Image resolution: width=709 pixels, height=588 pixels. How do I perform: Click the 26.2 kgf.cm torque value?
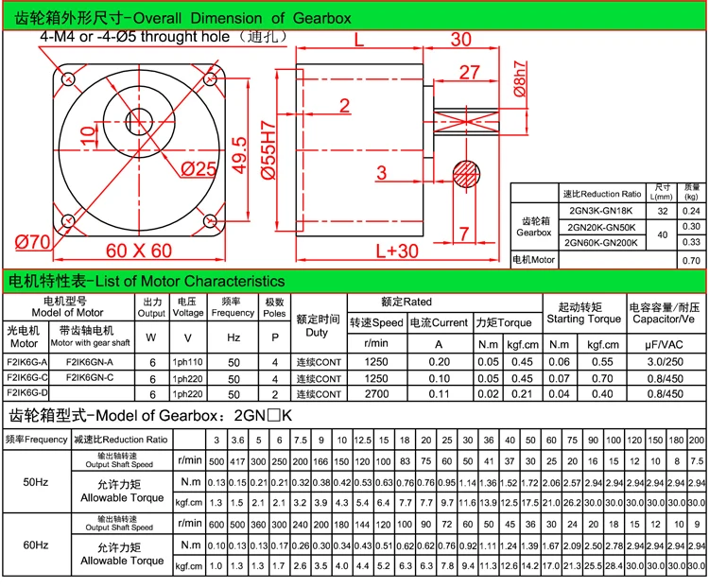(x=572, y=503)
